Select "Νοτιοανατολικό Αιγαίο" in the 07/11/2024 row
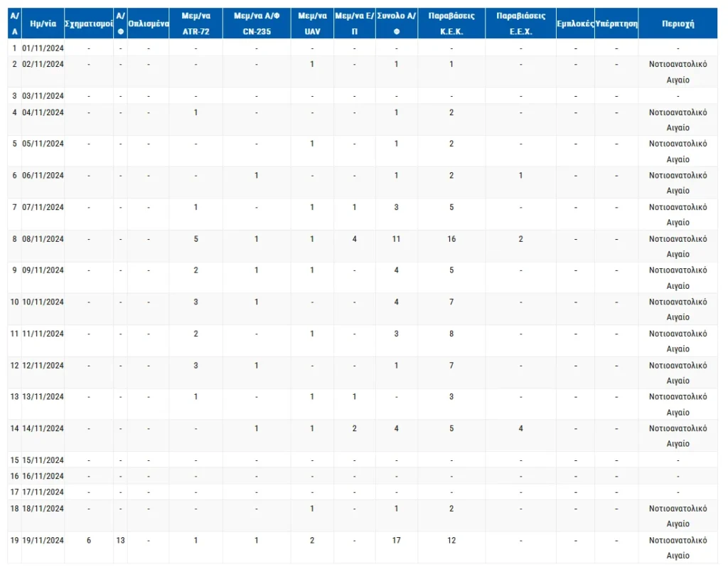The width and height of the screenshot is (728, 567). click(678, 215)
